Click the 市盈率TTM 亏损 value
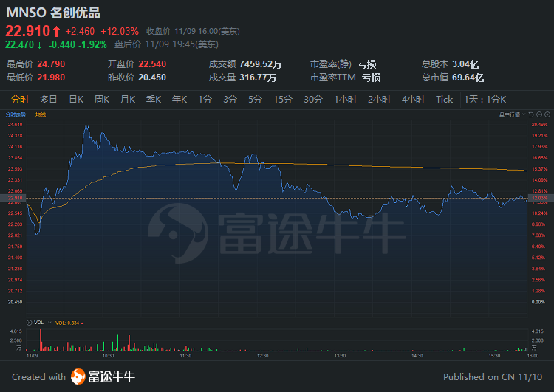 click(x=372, y=78)
